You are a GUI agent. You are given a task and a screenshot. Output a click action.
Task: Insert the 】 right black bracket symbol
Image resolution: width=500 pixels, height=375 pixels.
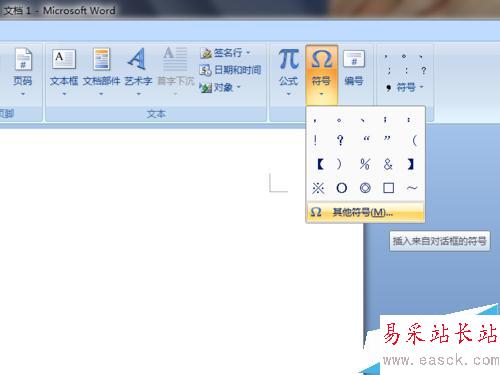(411, 164)
